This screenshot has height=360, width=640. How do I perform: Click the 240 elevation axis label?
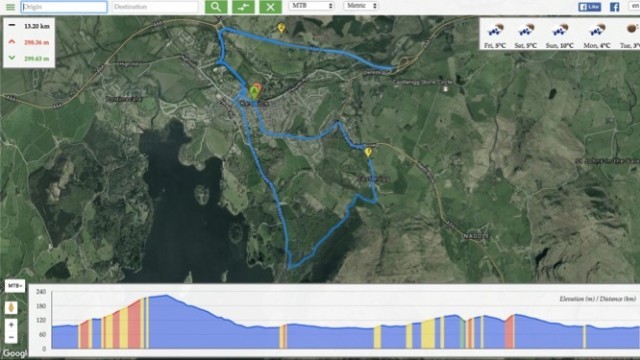41,292
